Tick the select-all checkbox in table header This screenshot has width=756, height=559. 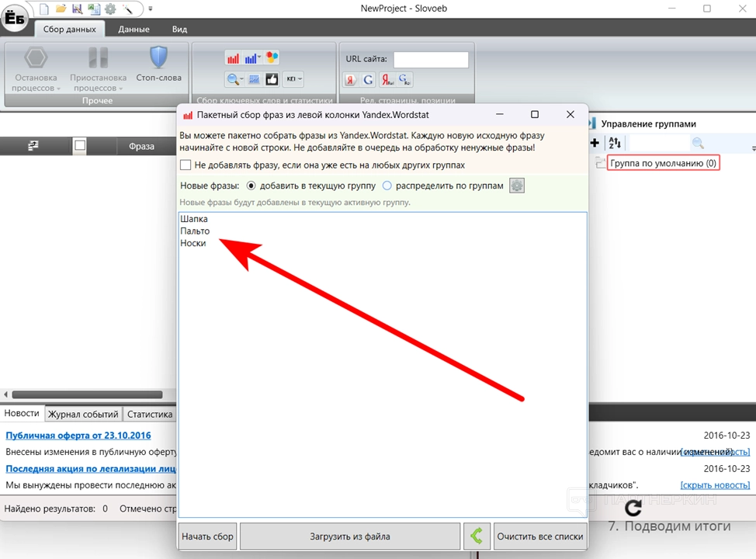click(80, 145)
